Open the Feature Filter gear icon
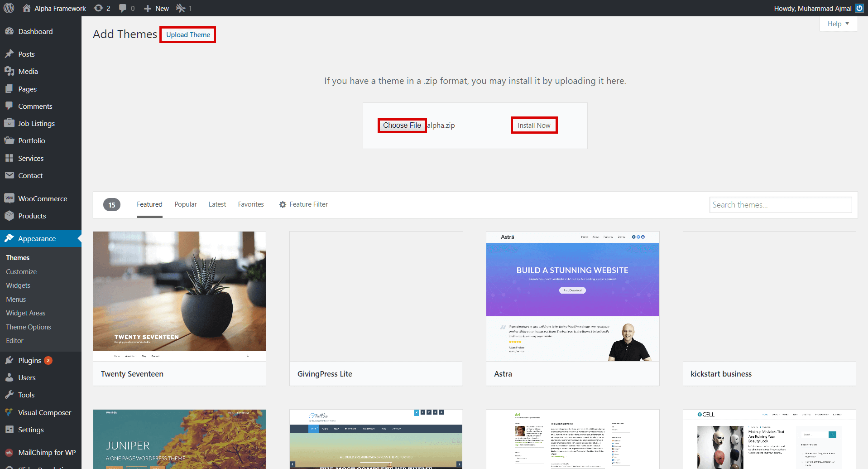Screen dimensions: 868x469 pos(282,204)
